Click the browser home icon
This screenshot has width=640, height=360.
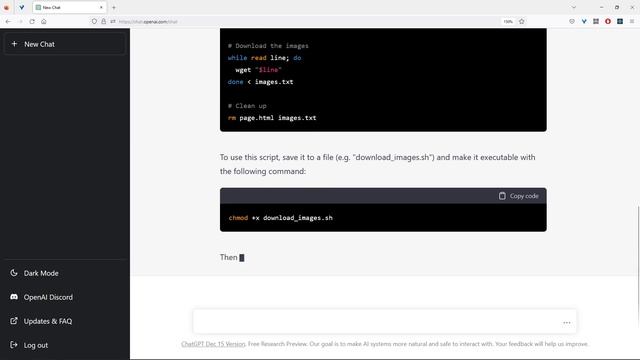click(x=44, y=21)
